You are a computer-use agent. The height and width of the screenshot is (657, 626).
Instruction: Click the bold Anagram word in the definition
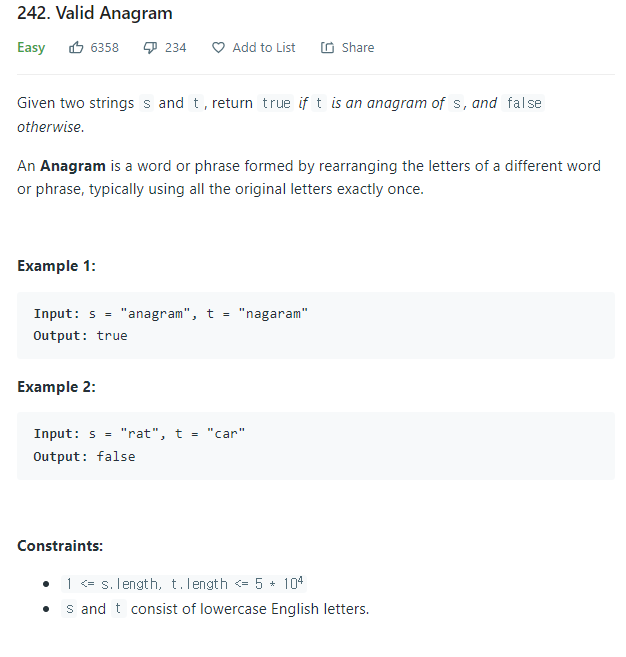(x=72, y=166)
